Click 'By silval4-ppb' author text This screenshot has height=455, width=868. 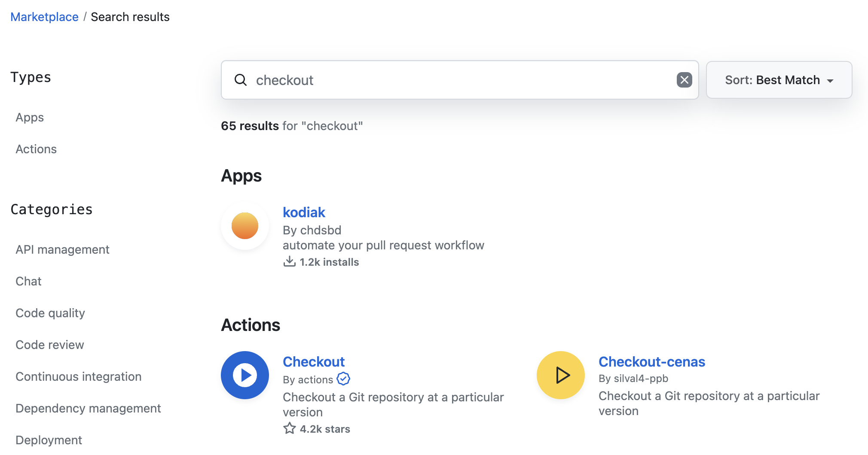point(633,378)
